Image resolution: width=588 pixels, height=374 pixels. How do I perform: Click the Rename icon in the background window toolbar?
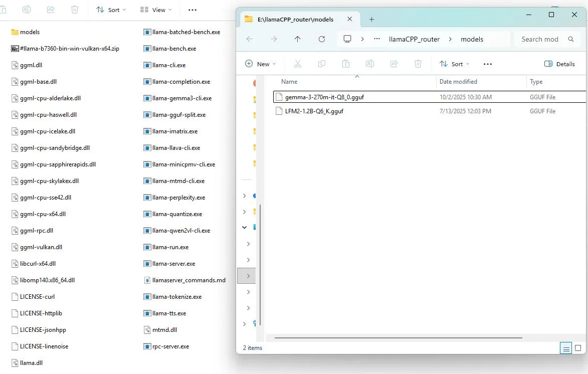point(26,10)
